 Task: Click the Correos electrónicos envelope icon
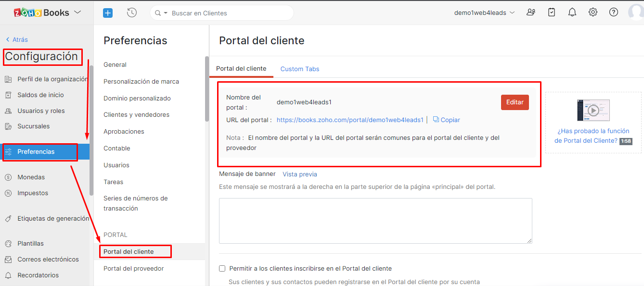coord(8,260)
